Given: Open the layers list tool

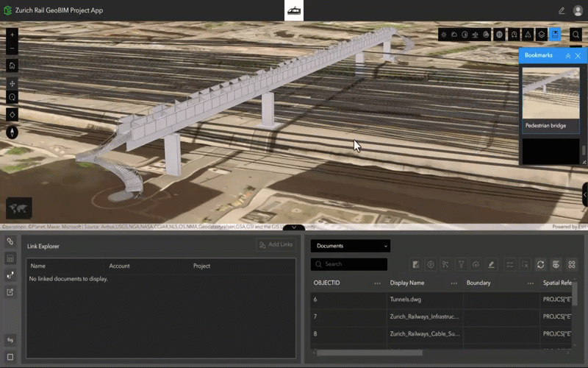Looking at the screenshot, I should pos(542,35).
